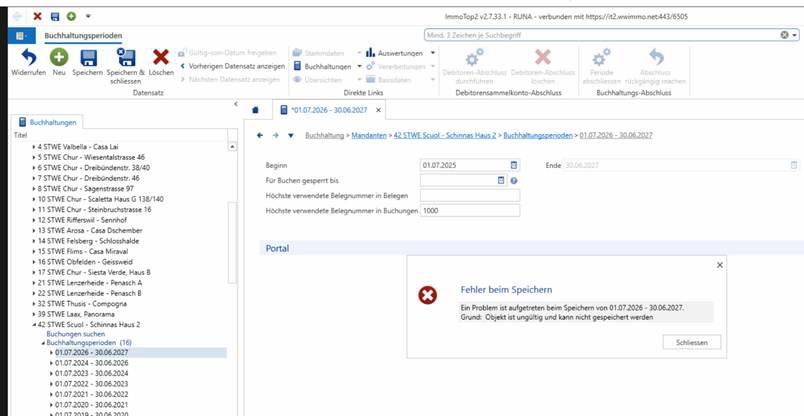Show previous record via Vorherigen Datensatz anzeigen
The image size is (804, 416).
pos(232,66)
